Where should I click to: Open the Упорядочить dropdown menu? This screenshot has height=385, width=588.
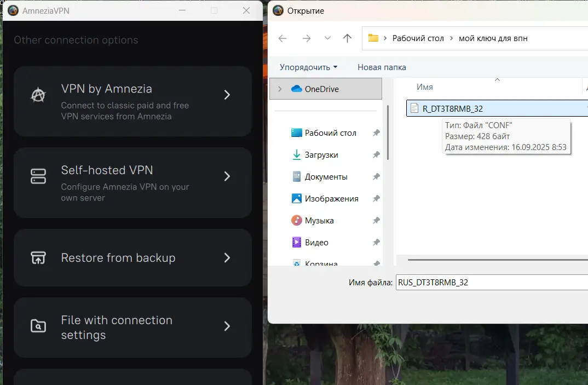pos(308,67)
